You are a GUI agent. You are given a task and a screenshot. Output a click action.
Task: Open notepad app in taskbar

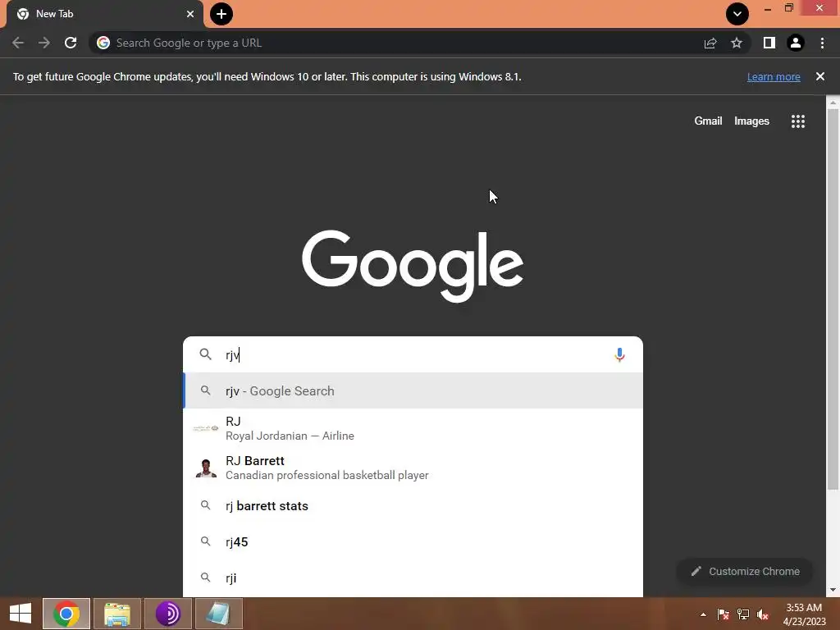[219, 614]
